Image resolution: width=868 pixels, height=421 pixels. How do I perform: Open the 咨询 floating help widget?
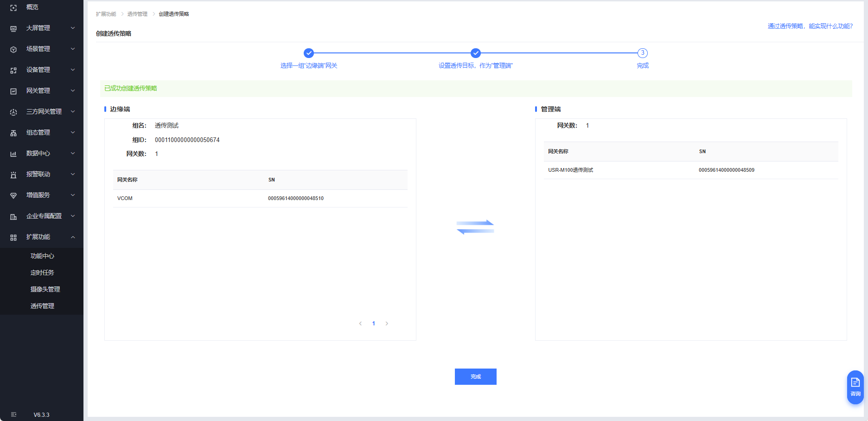click(x=855, y=387)
